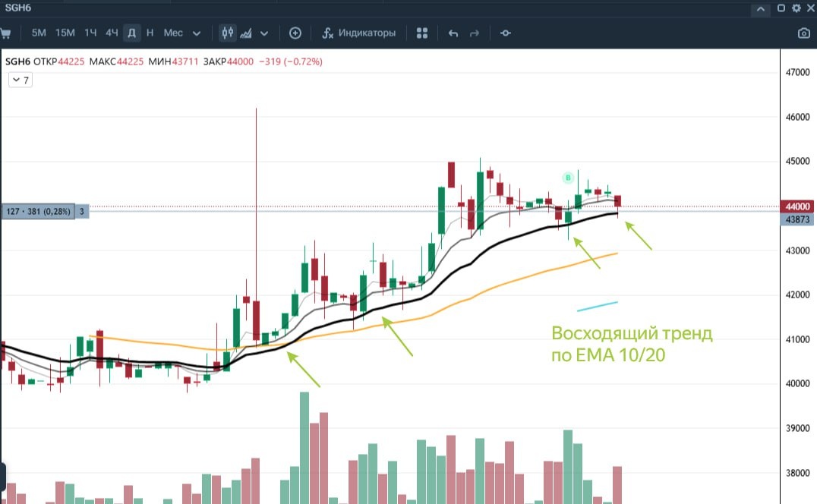Click the add symbol plus icon
Image resolution: width=817 pixels, height=504 pixels.
pyautogui.click(x=295, y=33)
